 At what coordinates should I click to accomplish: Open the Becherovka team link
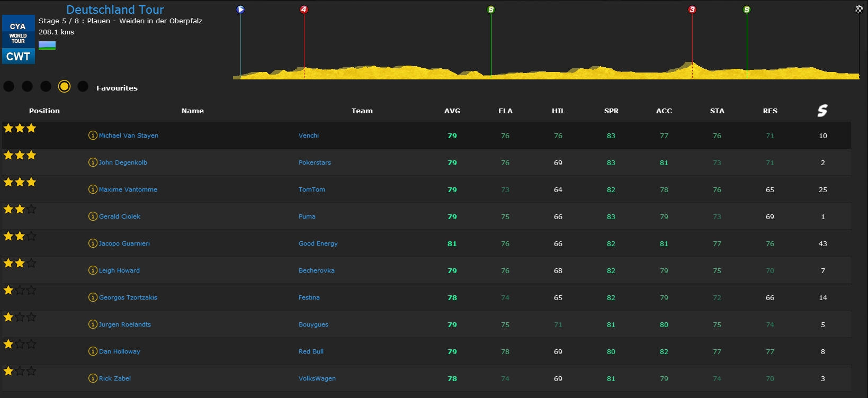pyautogui.click(x=317, y=270)
